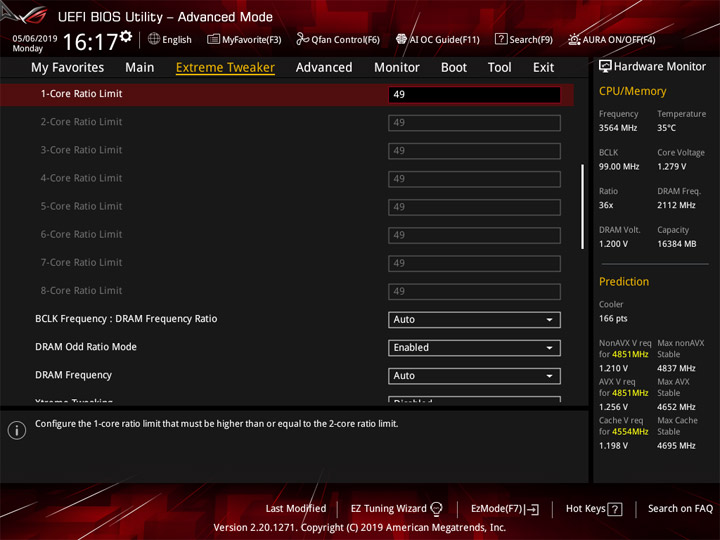Click the EzMode exit arrow icon
Screen dimensions: 720x540
pos(532,509)
